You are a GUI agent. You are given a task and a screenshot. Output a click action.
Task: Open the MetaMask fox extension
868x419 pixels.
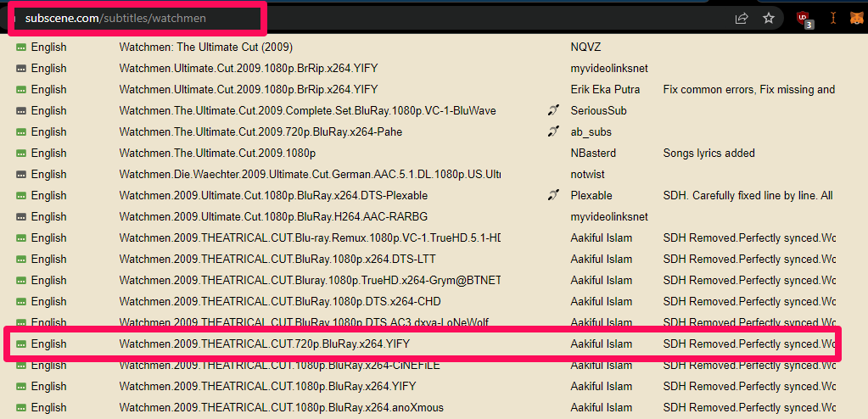pyautogui.click(x=856, y=19)
